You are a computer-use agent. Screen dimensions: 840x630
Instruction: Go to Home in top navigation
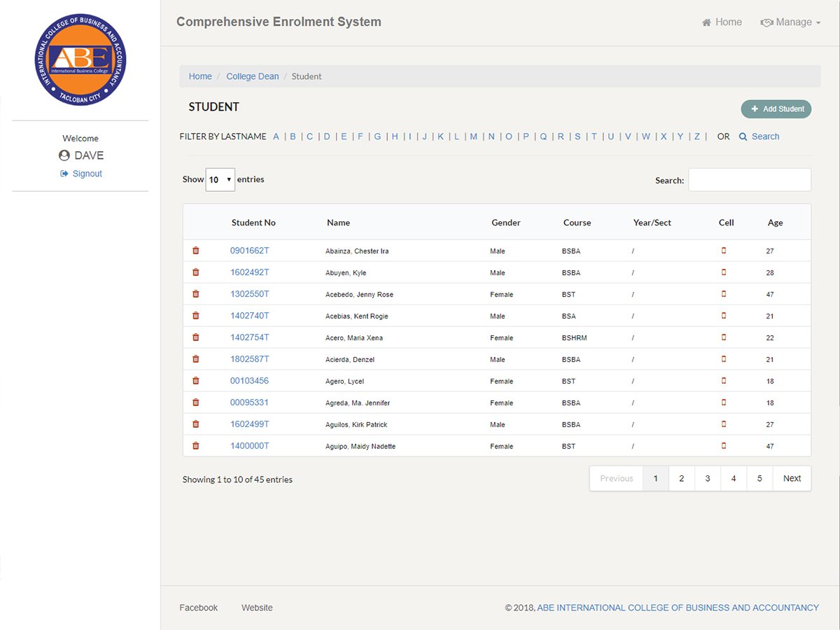[x=722, y=22]
